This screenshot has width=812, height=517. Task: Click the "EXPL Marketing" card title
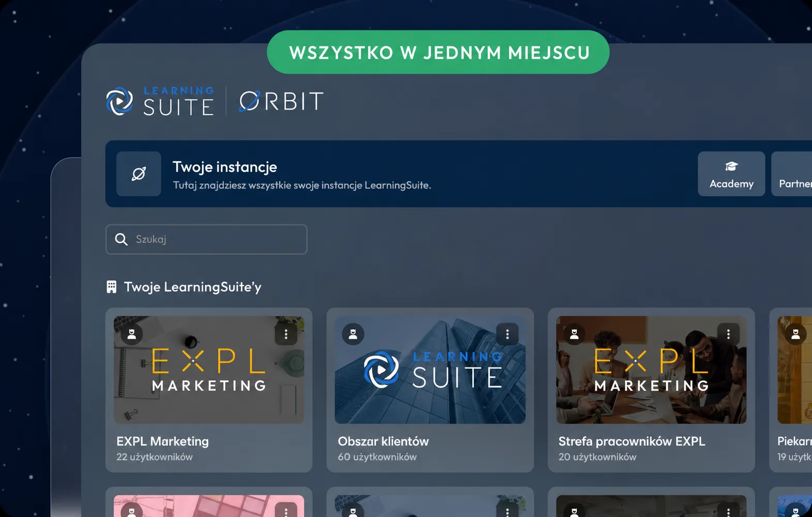click(x=162, y=441)
